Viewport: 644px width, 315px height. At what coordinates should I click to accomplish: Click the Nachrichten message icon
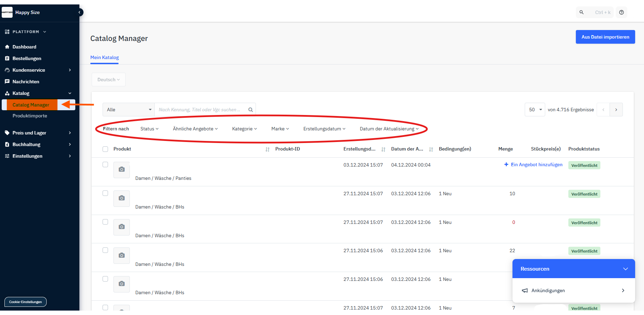pos(7,82)
